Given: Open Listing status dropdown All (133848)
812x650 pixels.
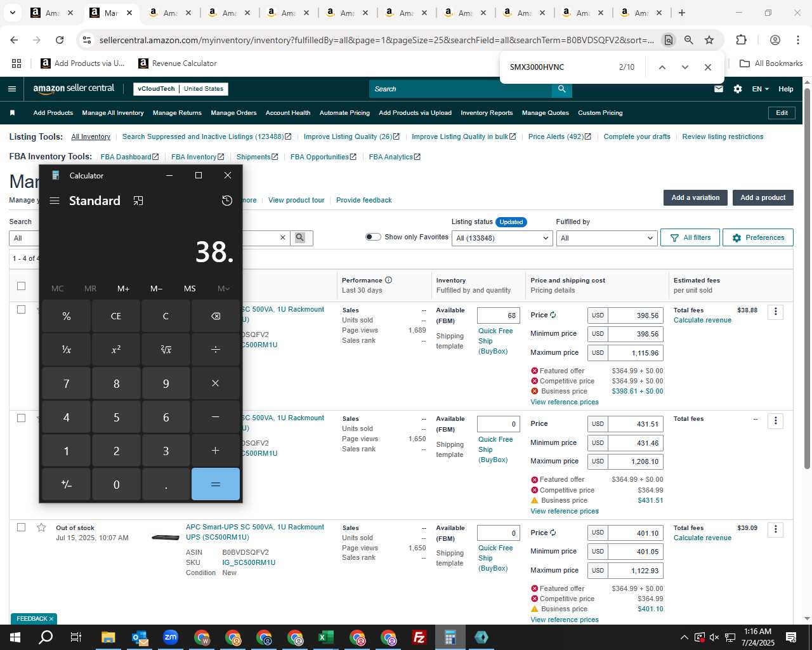Looking at the screenshot, I should click(x=502, y=238).
